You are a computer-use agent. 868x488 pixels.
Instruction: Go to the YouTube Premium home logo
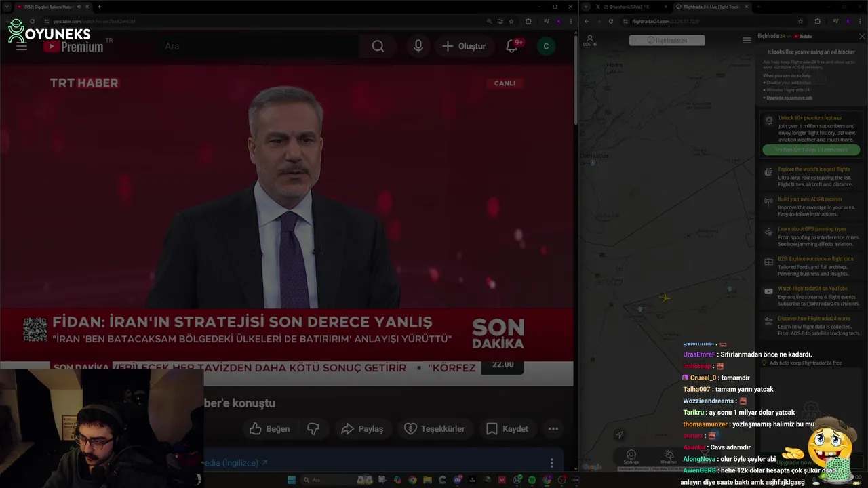coord(73,46)
